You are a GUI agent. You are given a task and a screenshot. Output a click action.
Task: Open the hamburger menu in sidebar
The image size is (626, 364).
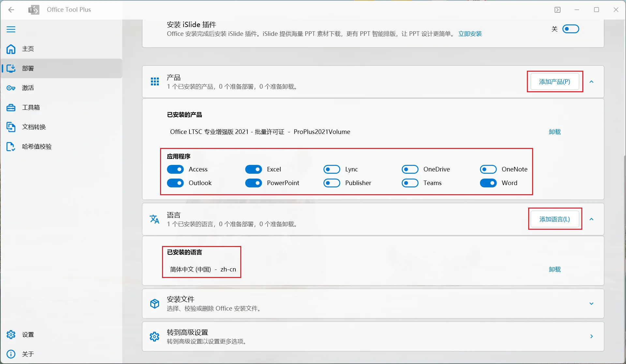(11, 29)
